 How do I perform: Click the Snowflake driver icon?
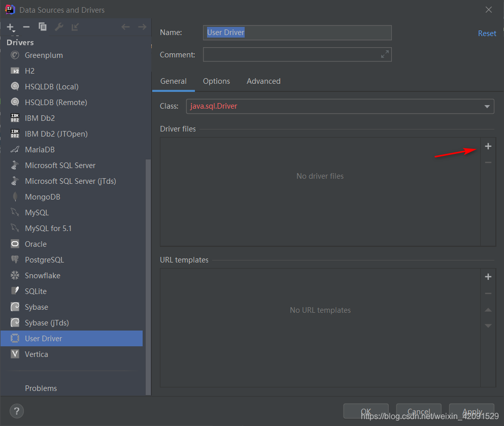pos(15,276)
